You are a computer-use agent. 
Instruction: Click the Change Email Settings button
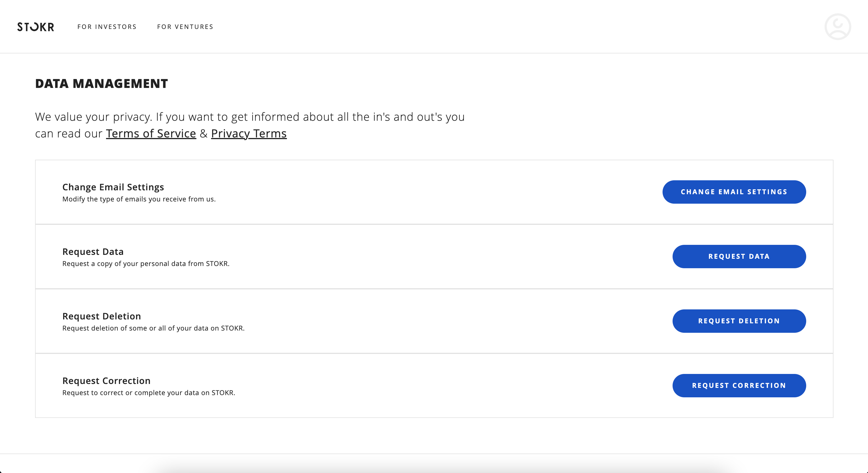tap(734, 192)
